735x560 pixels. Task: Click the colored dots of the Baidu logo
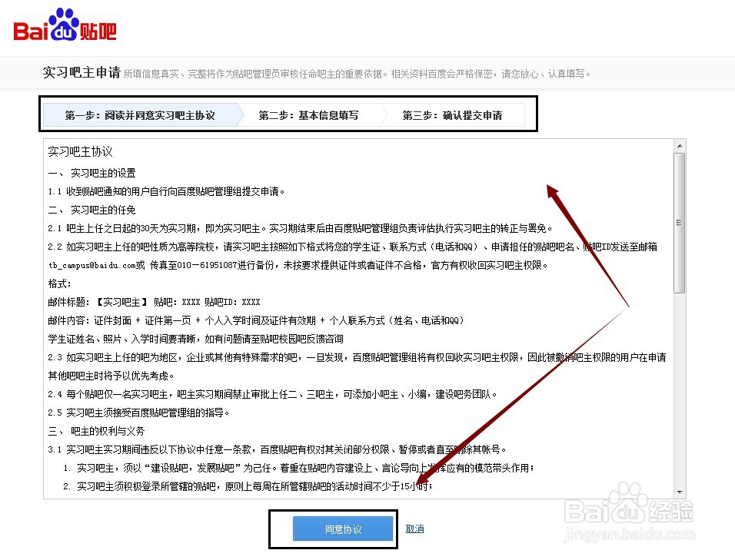[x=64, y=16]
